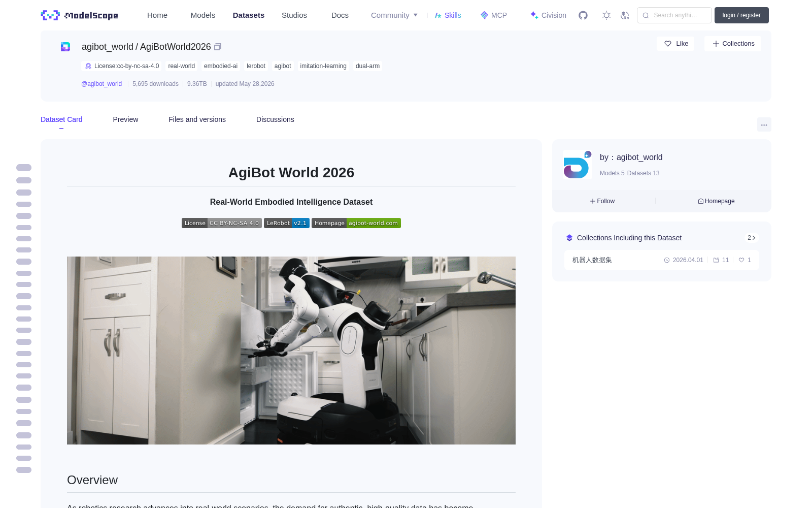The height and width of the screenshot is (508, 812).
Task: Click the robot kitchen hero image
Action: pos(291,351)
